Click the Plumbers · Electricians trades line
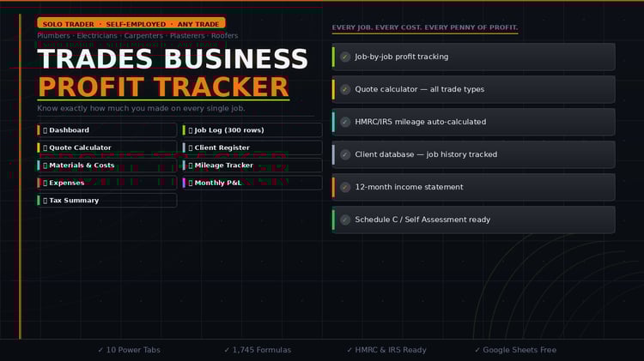 (137, 36)
